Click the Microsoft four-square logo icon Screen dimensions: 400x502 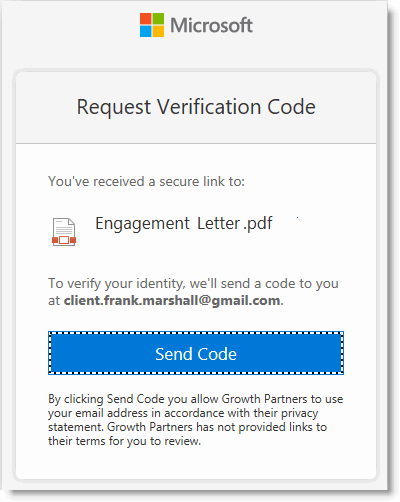click(152, 25)
